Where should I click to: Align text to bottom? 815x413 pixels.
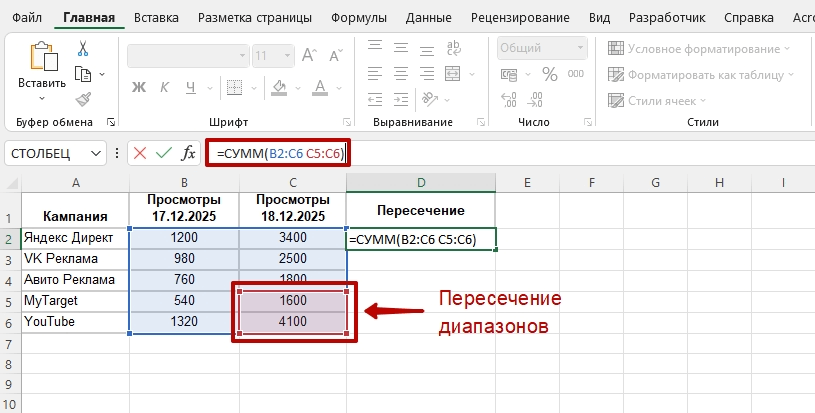click(427, 50)
